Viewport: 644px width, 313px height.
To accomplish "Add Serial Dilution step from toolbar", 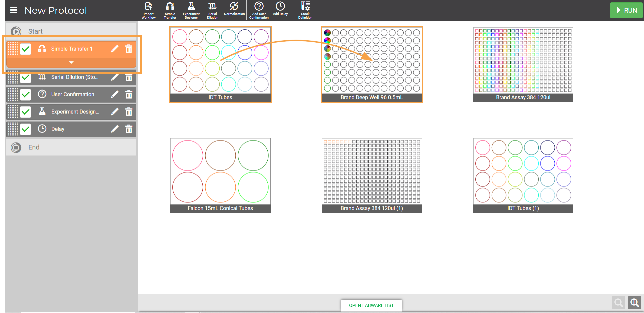I will [213, 10].
